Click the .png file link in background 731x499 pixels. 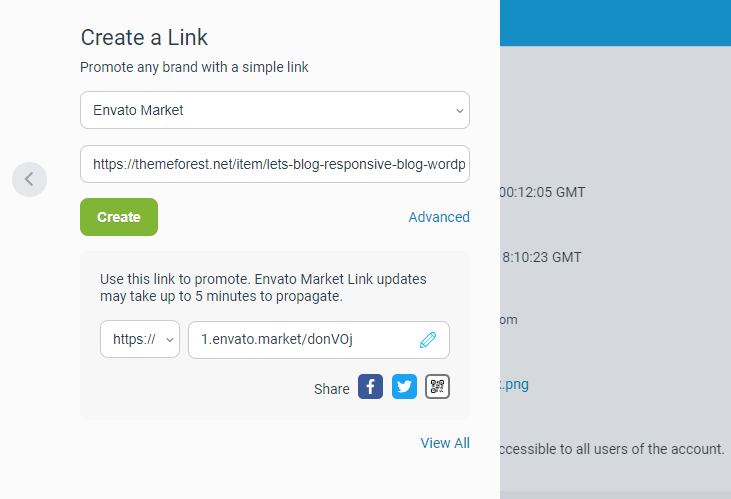click(514, 385)
